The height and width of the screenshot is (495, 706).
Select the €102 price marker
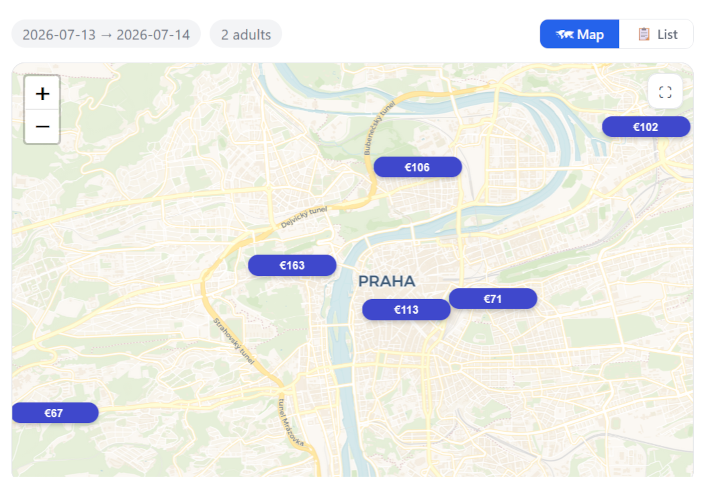pyautogui.click(x=646, y=127)
